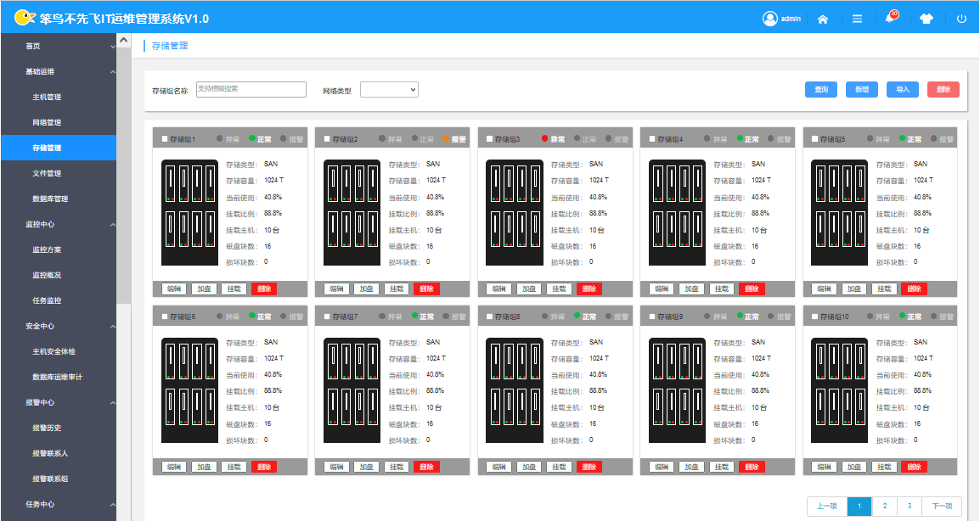The width and height of the screenshot is (980, 521).
Task: Open 数据库运维审计 in sidebar
Action: pyautogui.click(x=58, y=378)
